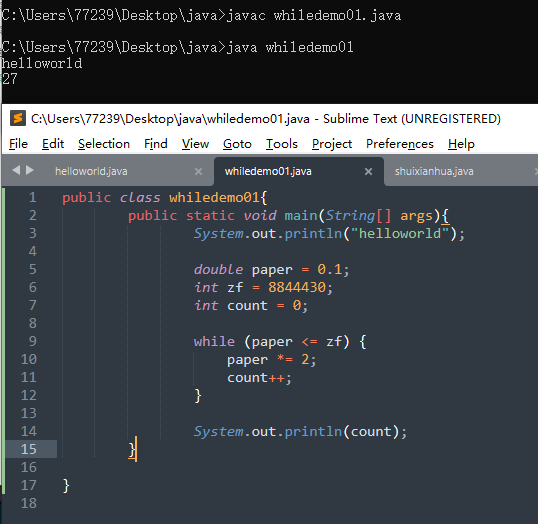Click the double keyword on line 5
Image resolution: width=538 pixels, height=524 pixels.
click(218, 269)
